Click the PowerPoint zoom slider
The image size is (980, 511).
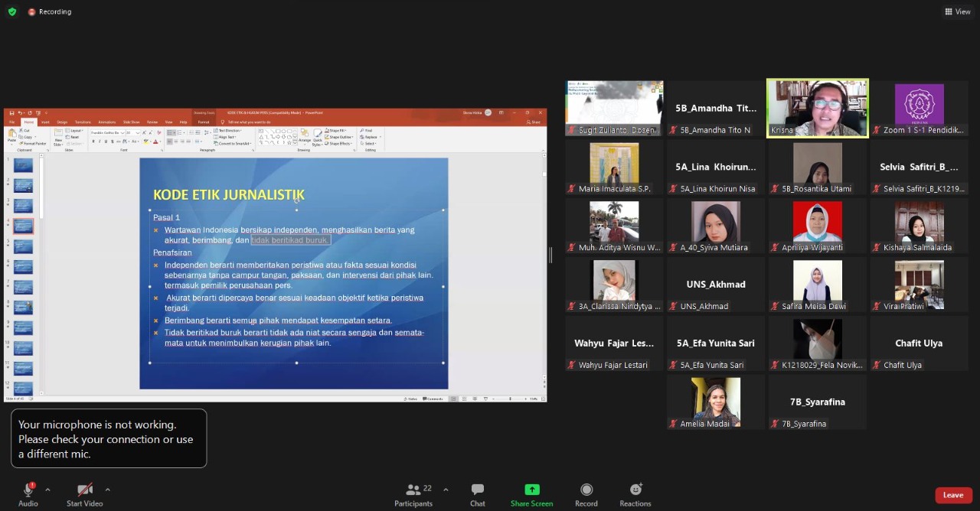(x=510, y=399)
